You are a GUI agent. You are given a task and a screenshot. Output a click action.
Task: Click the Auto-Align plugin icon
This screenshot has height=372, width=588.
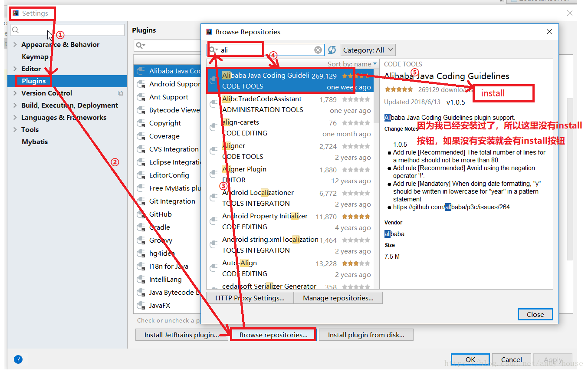(214, 268)
